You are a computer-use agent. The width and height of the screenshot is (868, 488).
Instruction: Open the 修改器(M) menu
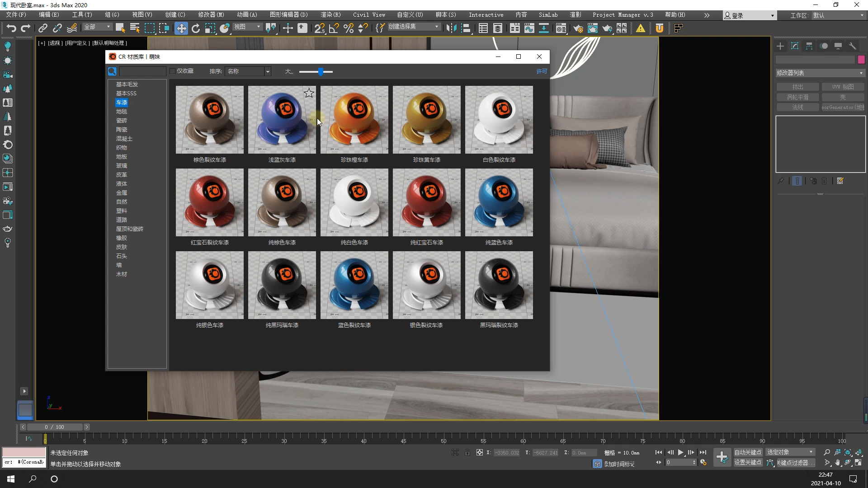point(211,15)
